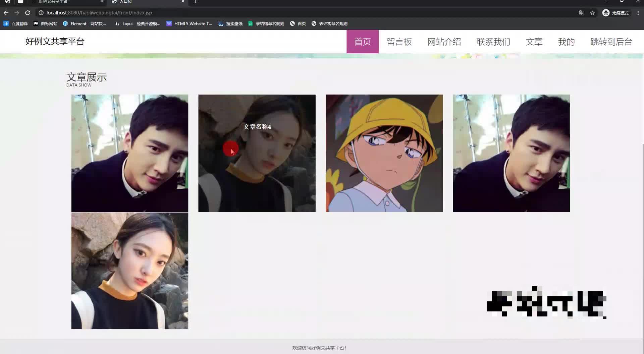
Task: Open the last article thumbnail in top row
Action: point(511,153)
